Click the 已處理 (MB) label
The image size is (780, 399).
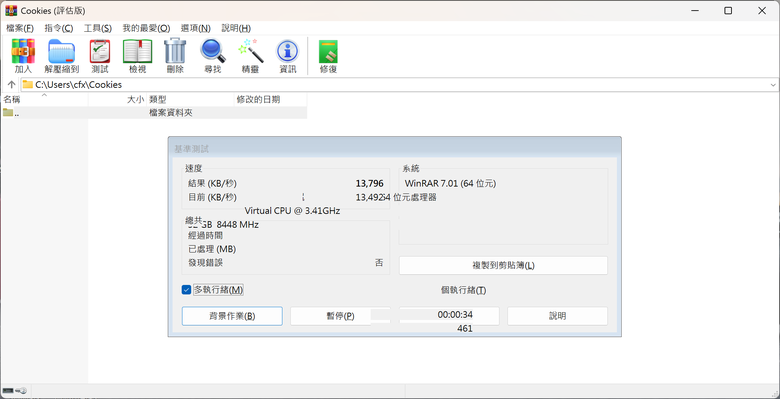click(212, 249)
